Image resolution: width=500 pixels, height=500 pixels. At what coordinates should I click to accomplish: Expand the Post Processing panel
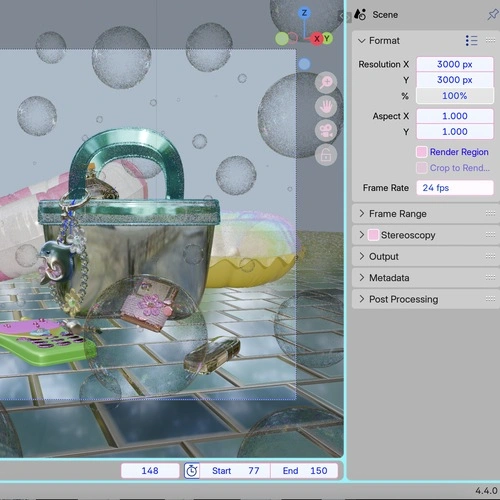coord(362,299)
